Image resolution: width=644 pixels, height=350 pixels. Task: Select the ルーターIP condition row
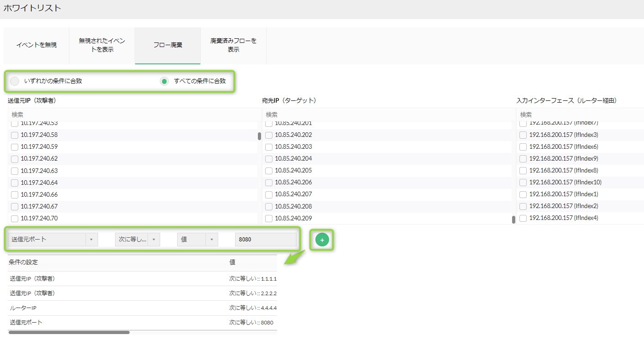[x=141, y=308]
